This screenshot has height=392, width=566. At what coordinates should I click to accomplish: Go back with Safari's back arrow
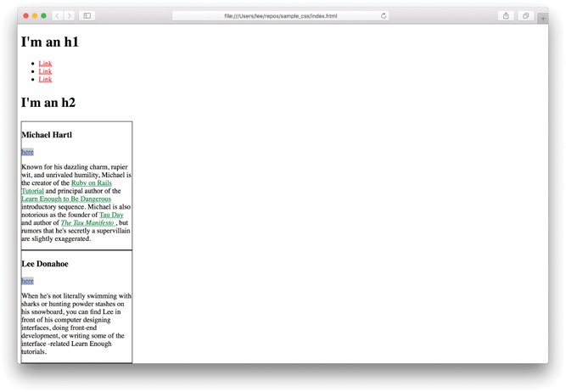58,16
